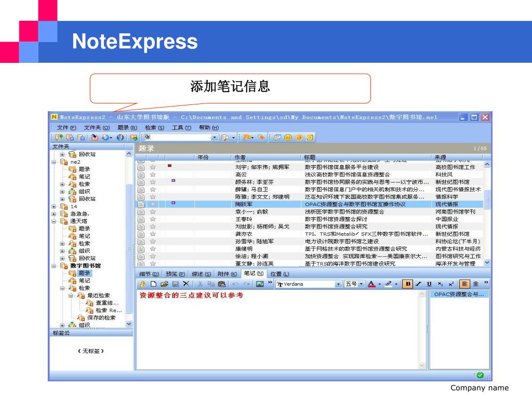Click the undo arrow icon
Image resolution: width=532 pixels, height=399 pixels.
(x=235, y=284)
